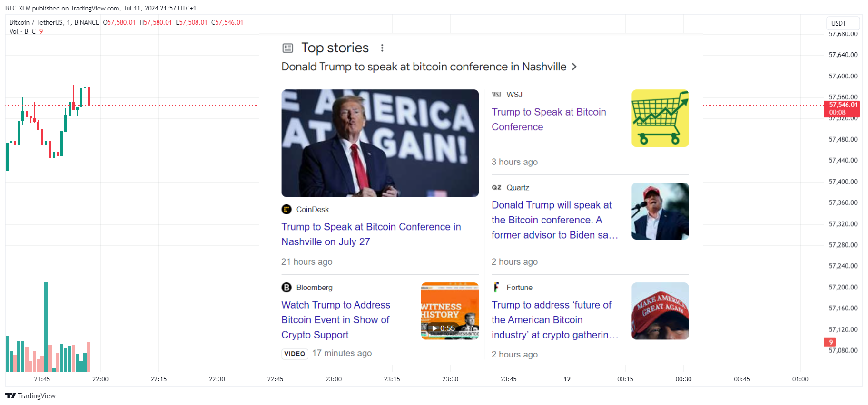Open 'Watch Trump to Address Bitcoin Event' link

pos(335,320)
